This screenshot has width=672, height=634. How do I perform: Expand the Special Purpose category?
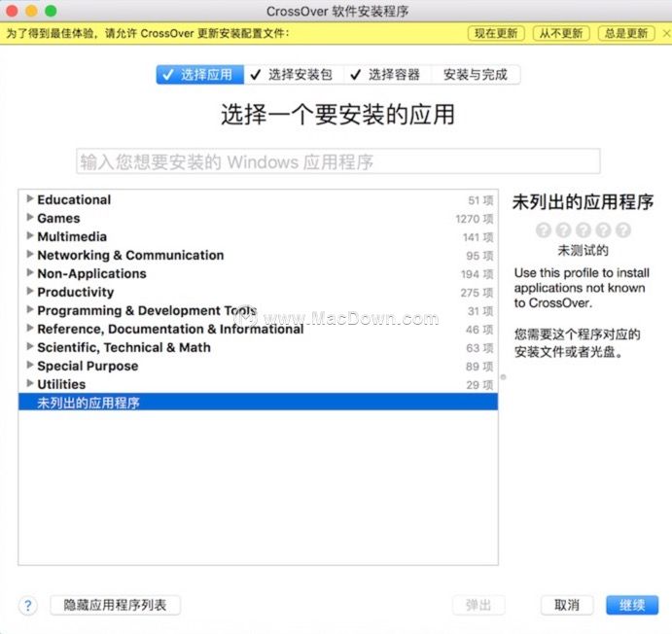click(x=29, y=365)
